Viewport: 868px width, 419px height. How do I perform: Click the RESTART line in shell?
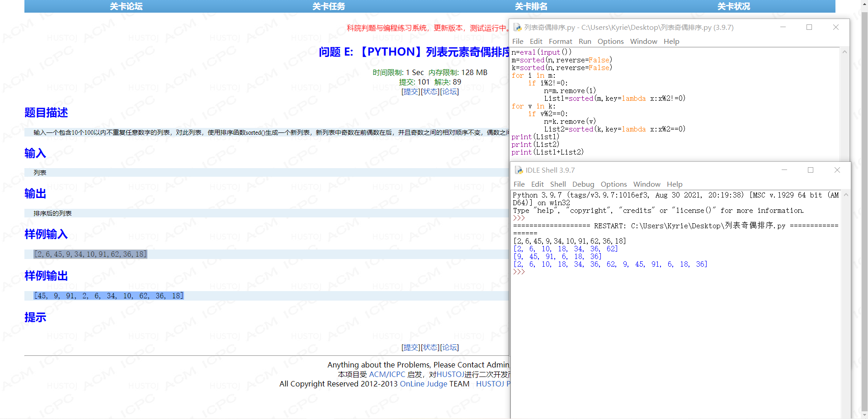pyautogui.click(x=675, y=226)
